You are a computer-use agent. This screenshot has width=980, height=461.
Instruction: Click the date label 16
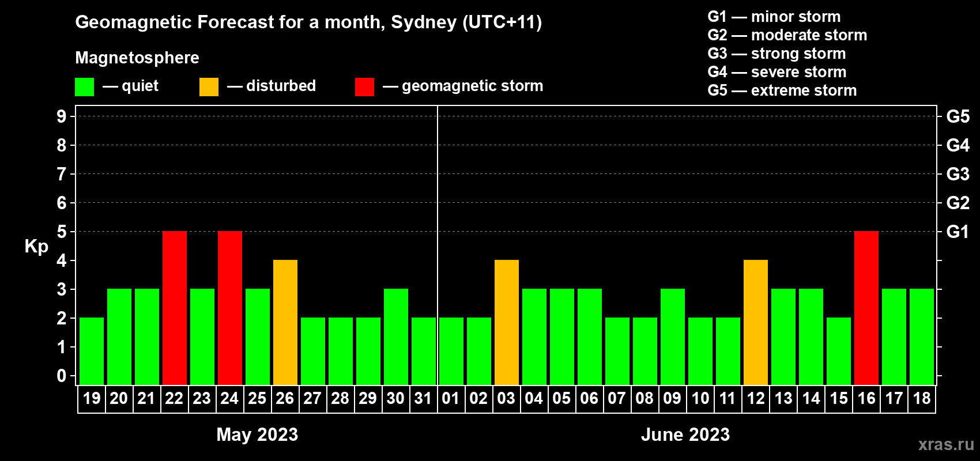(866, 399)
